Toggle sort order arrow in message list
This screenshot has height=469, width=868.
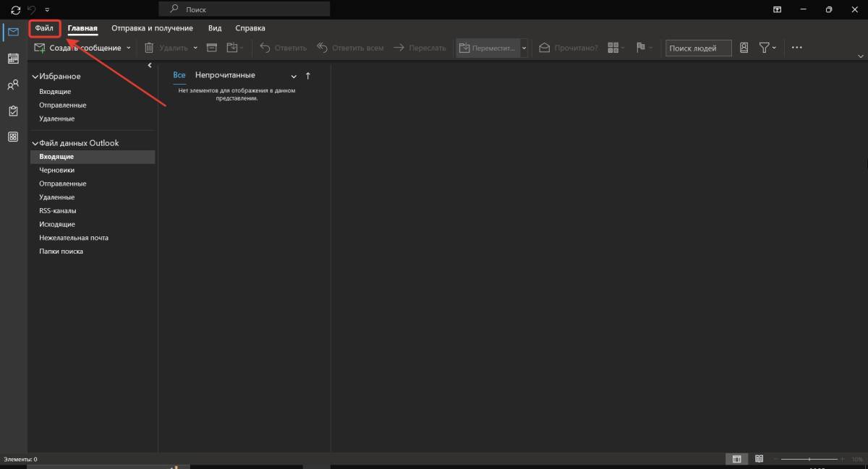[x=308, y=76]
